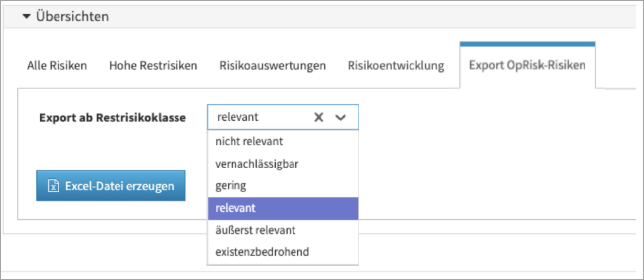The width and height of the screenshot is (644, 280).
Task: Select the 'existenzbedrohend' option
Action: [262, 252]
